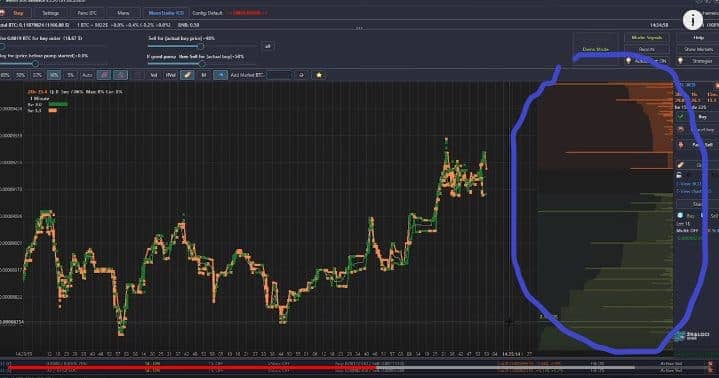The height and width of the screenshot is (378, 719).
Task: Click the lightbulb icon beside Strategies
Action: point(680,61)
